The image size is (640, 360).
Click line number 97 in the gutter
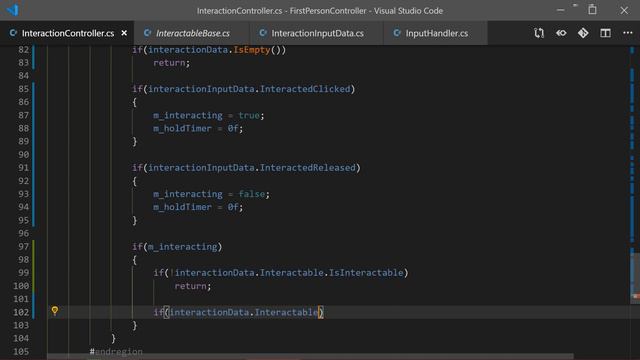[24, 247]
